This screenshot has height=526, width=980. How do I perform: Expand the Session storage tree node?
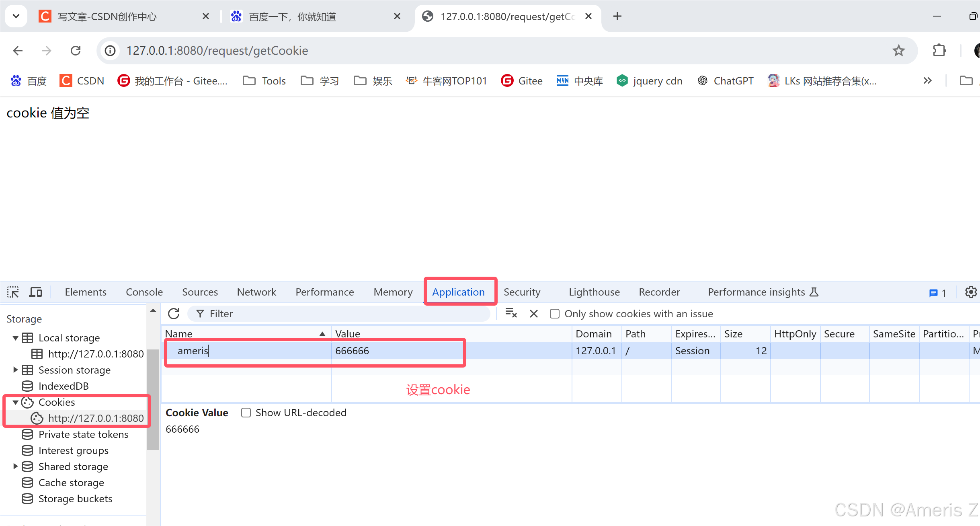[15, 370]
